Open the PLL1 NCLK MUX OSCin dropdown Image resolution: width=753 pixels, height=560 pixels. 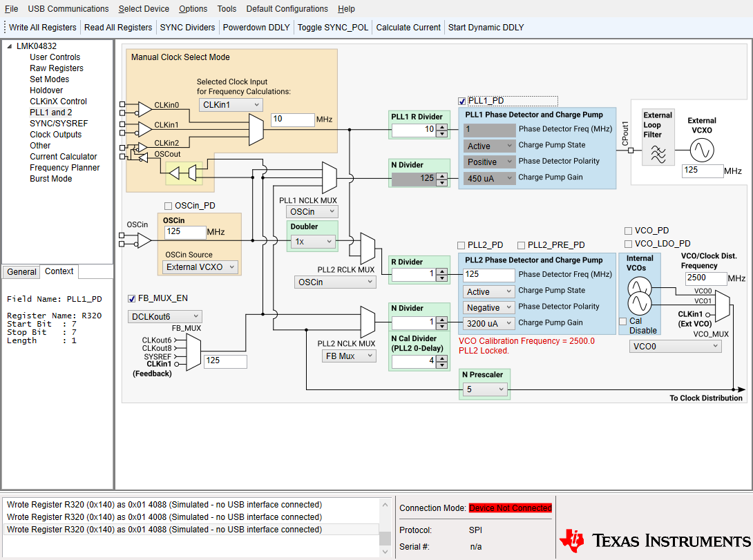point(312,211)
